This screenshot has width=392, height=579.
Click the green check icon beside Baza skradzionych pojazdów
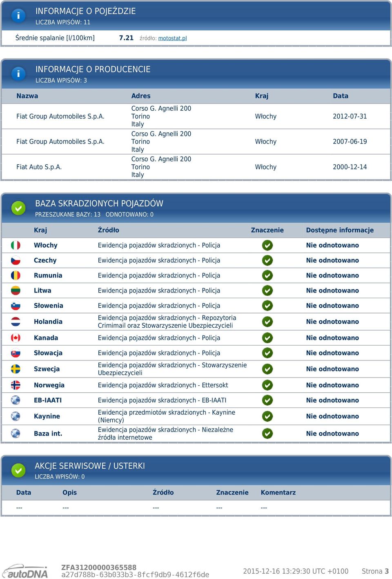tap(18, 208)
